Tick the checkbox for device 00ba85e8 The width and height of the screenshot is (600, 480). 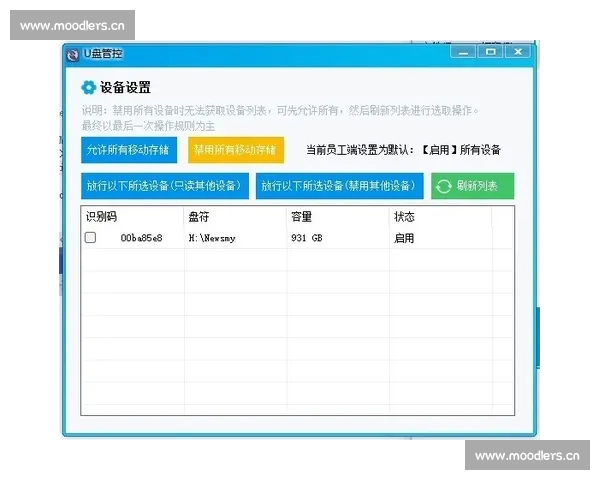coord(90,238)
